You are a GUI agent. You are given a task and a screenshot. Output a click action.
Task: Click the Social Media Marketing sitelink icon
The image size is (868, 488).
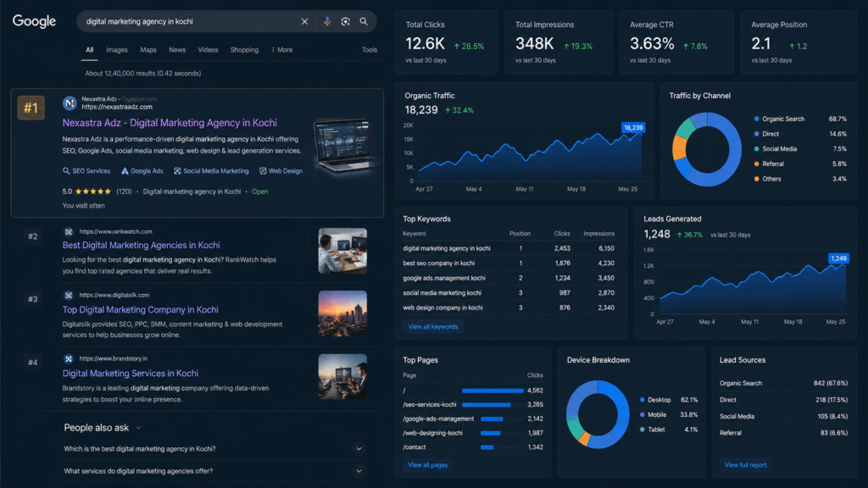[x=177, y=171]
